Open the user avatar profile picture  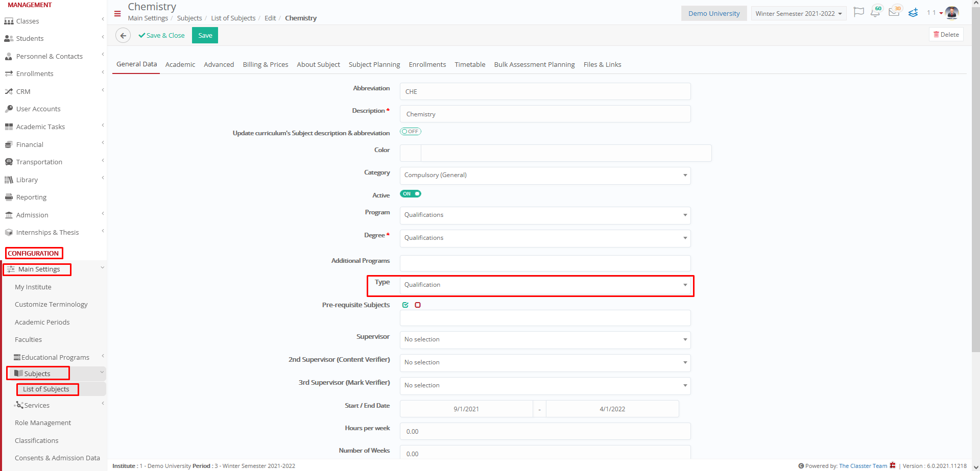tap(952, 13)
